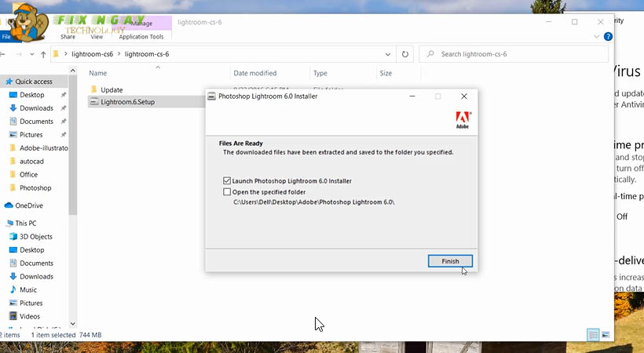Click the Up directory arrow
The image size is (644, 353).
[42, 54]
